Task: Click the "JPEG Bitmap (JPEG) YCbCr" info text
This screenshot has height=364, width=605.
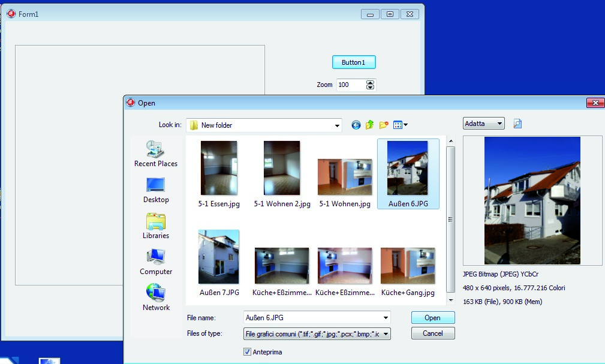Action: click(501, 274)
